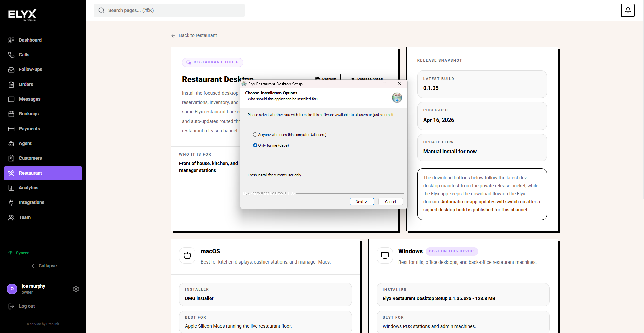Click the Log out arrow icon
644x333 pixels.
click(11, 306)
